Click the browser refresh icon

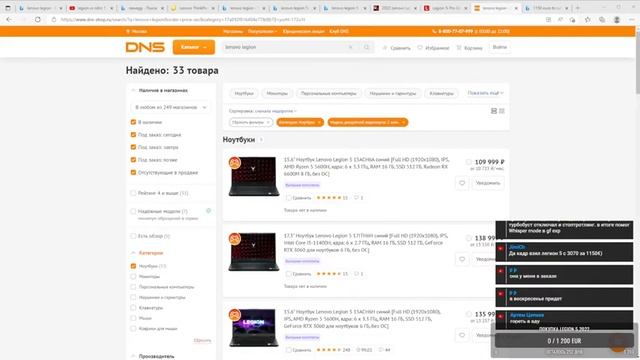pyautogui.click(x=38, y=19)
